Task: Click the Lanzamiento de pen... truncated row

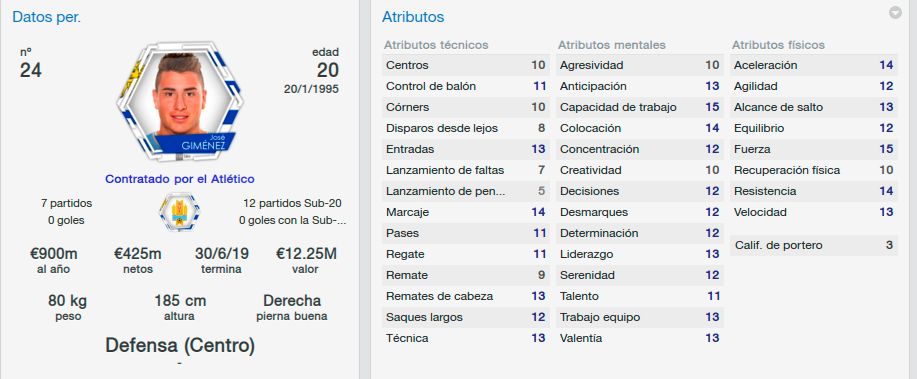Action: tap(466, 191)
